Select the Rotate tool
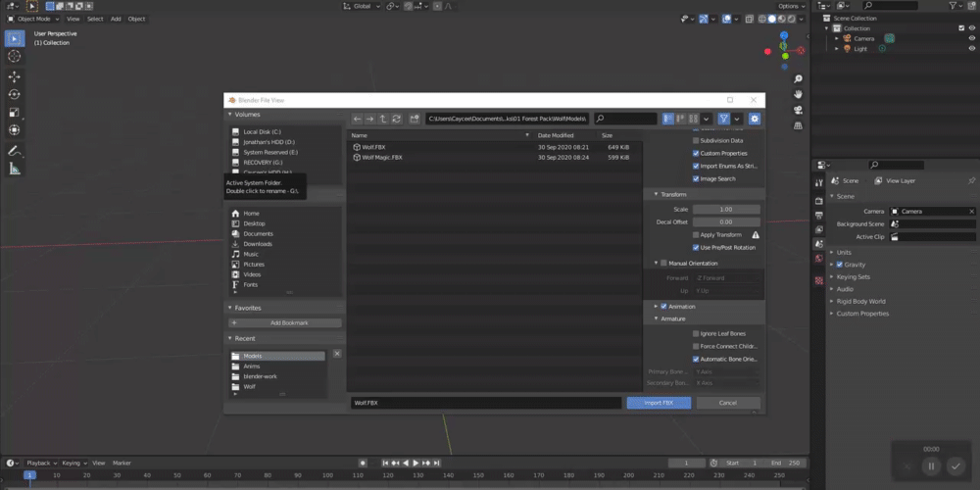This screenshot has width=980, height=490. tap(15, 94)
